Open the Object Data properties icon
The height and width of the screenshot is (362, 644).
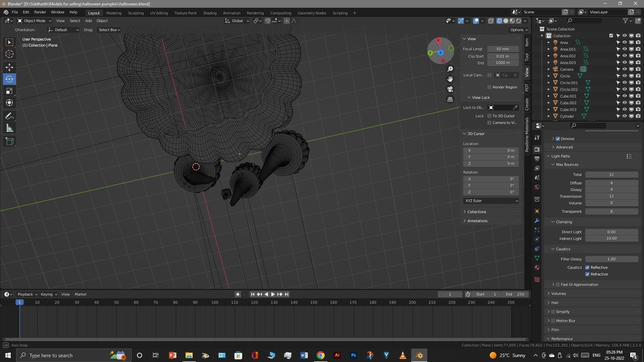(537, 258)
